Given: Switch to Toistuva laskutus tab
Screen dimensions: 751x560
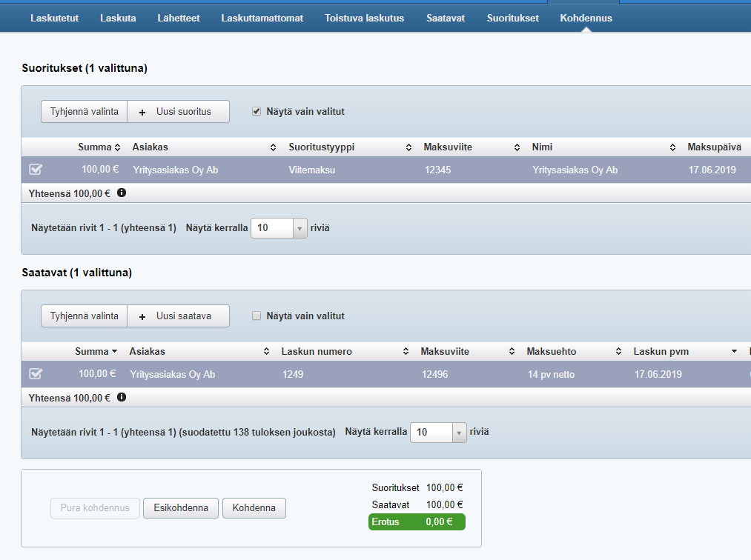Looking at the screenshot, I should coord(364,18).
